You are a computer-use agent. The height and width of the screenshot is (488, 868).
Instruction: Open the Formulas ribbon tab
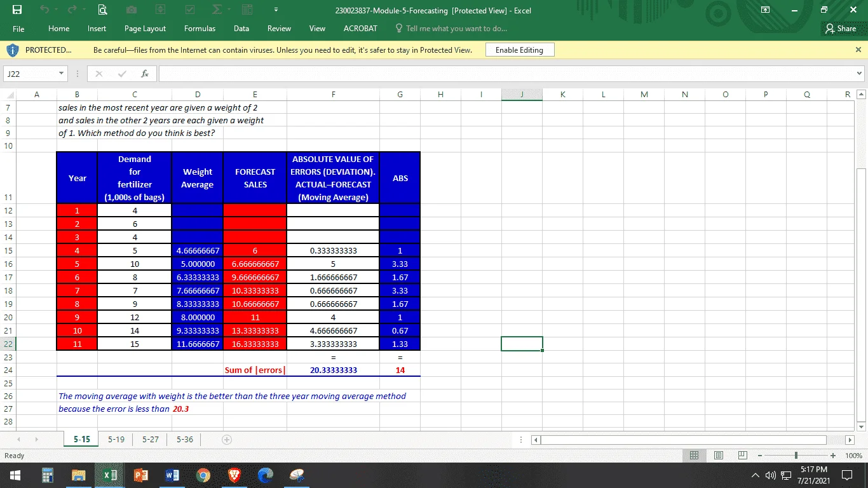[200, 29]
